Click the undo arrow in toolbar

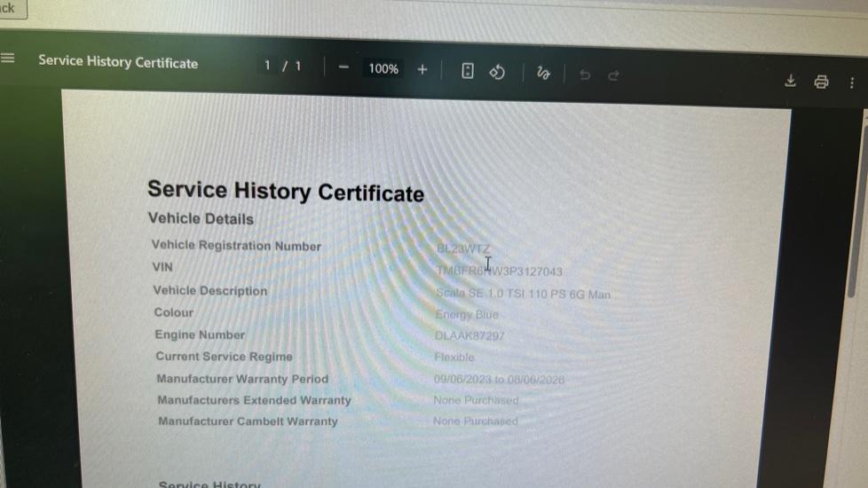pyautogui.click(x=584, y=75)
